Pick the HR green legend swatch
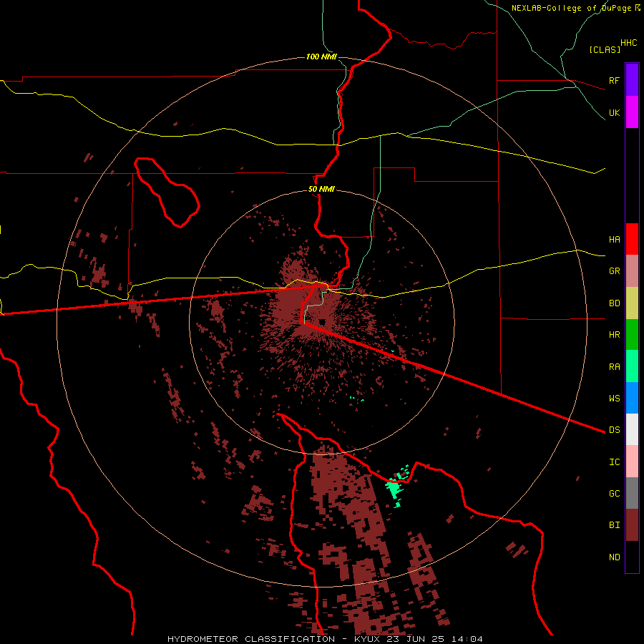This screenshot has width=644, height=644. click(x=632, y=335)
